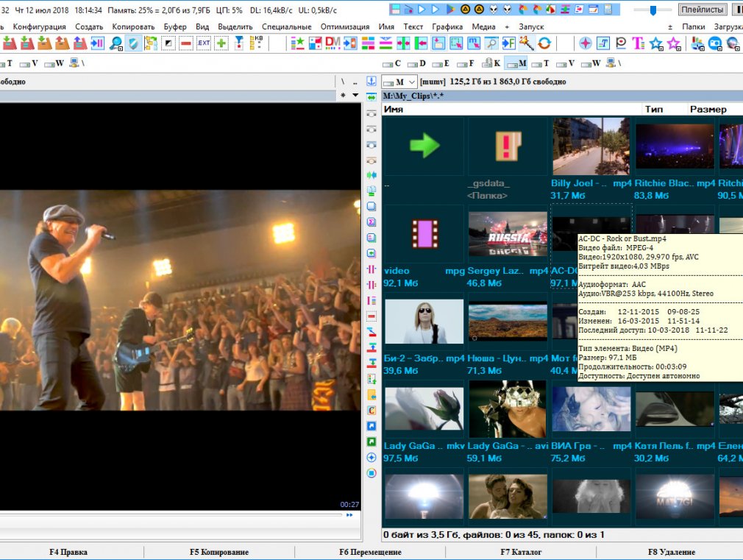Screen dimensions: 743x560
Task: Click the green list star icon
Action: pyautogui.click(x=298, y=43)
